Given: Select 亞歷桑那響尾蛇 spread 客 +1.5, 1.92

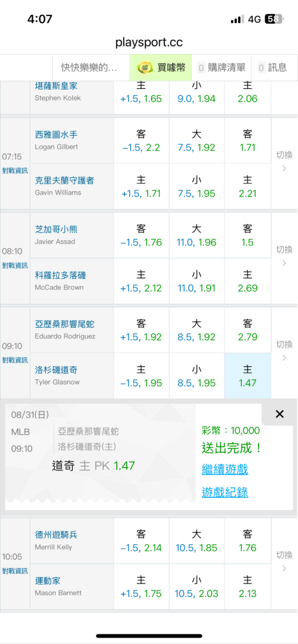Looking at the screenshot, I should coord(141,330).
